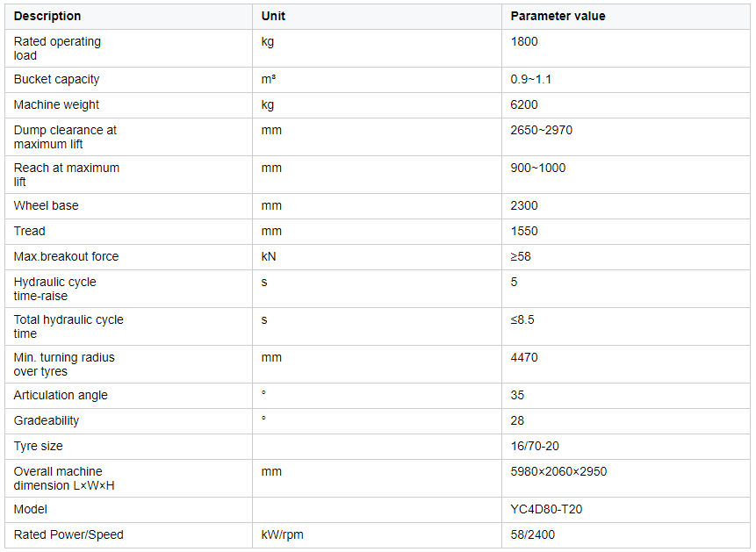
Task: Click the Articulation angle label
Action: pyautogui.click(x=61, y=395)
